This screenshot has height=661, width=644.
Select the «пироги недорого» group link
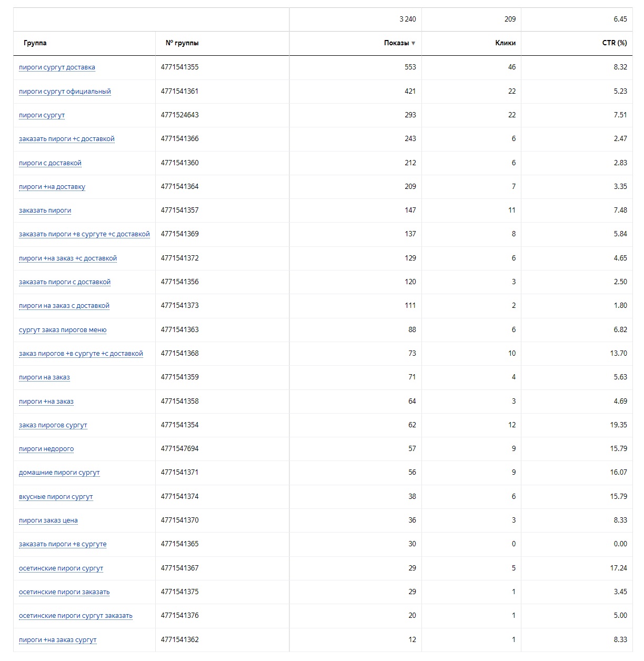point(46,449)
